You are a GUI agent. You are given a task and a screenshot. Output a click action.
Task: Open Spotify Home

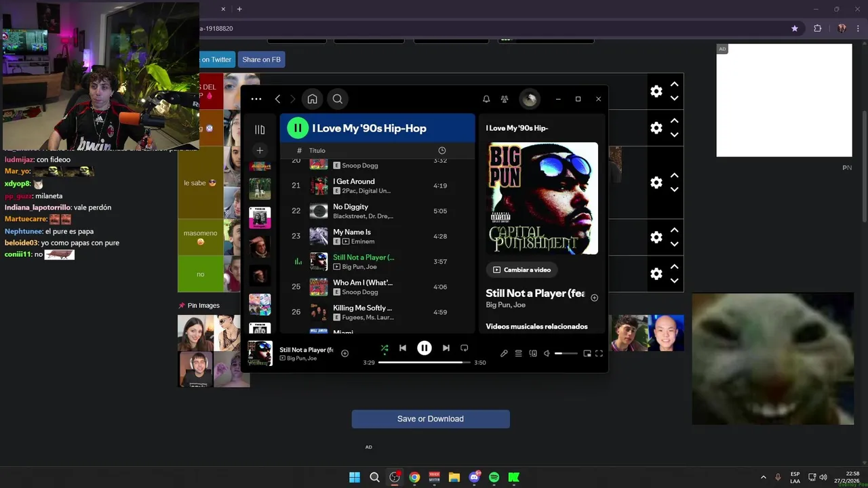click(x=312, y=99)
